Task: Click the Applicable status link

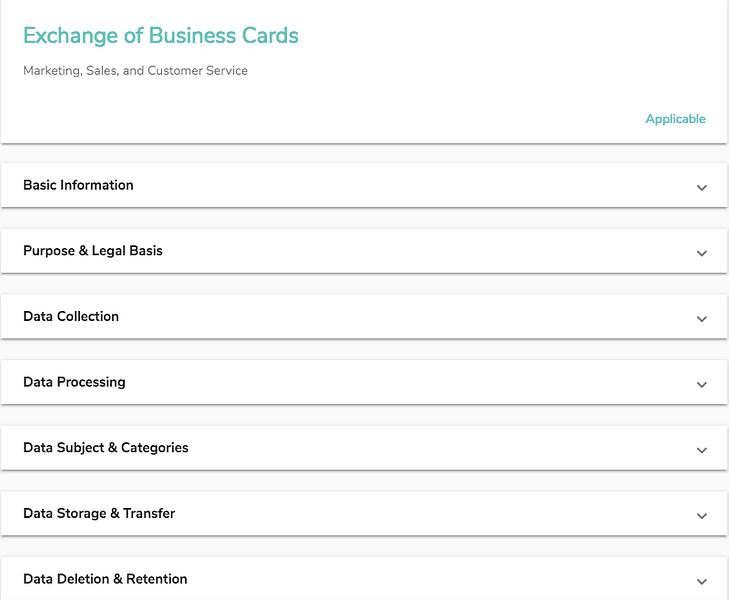Action: [x=675, y=119]
